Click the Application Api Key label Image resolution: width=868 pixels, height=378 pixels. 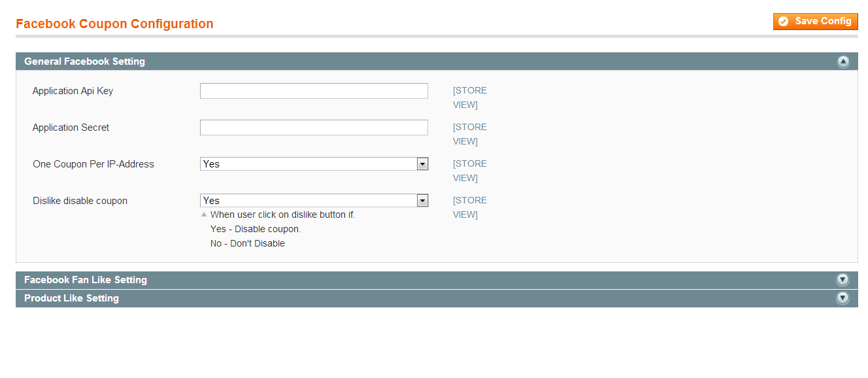pyautogui.click(x=73, y=91)
